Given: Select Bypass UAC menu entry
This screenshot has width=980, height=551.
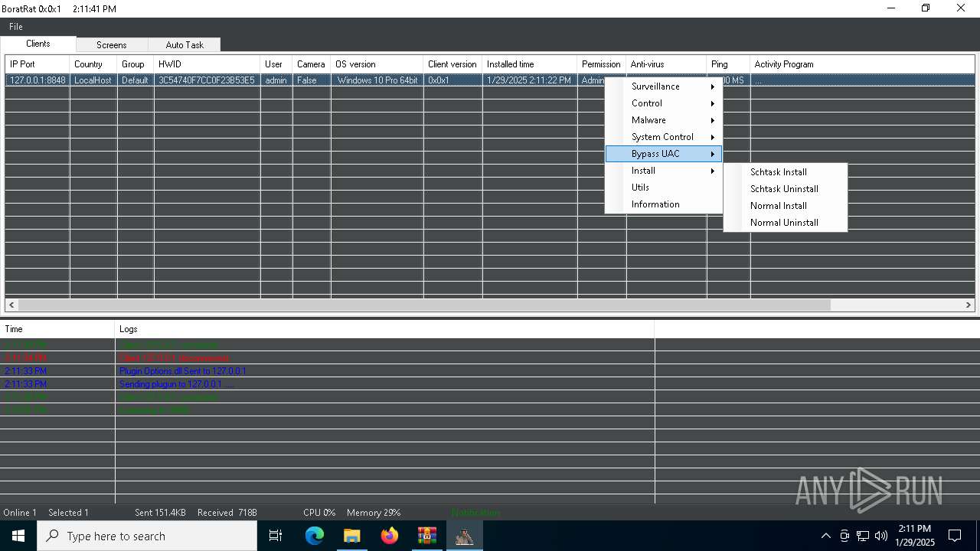Looking at the screenshot, I should pyautogui.click(x=663, y=154).
